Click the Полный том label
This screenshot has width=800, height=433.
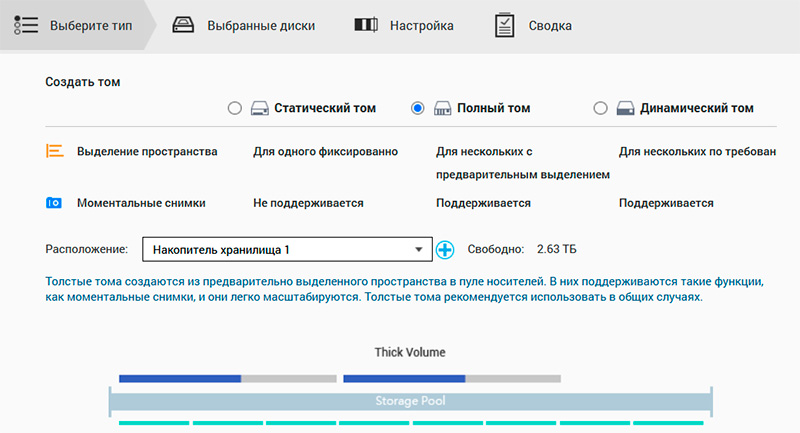(493, 109)
